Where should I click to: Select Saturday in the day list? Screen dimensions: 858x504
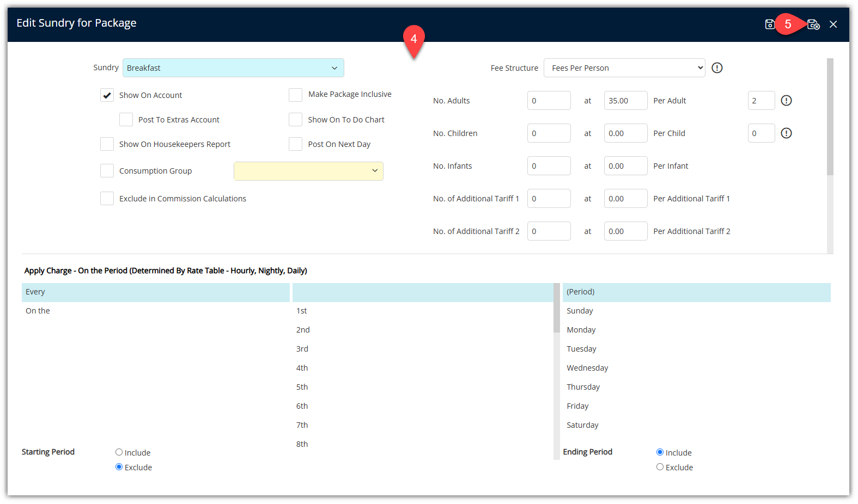[x=697, y=425]
